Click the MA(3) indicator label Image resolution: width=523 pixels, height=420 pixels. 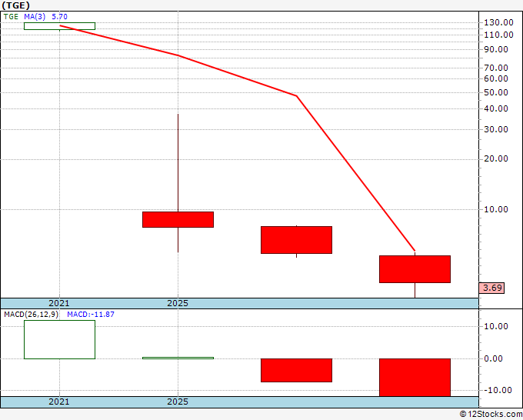pyautogui.click(x=35, y=17)
